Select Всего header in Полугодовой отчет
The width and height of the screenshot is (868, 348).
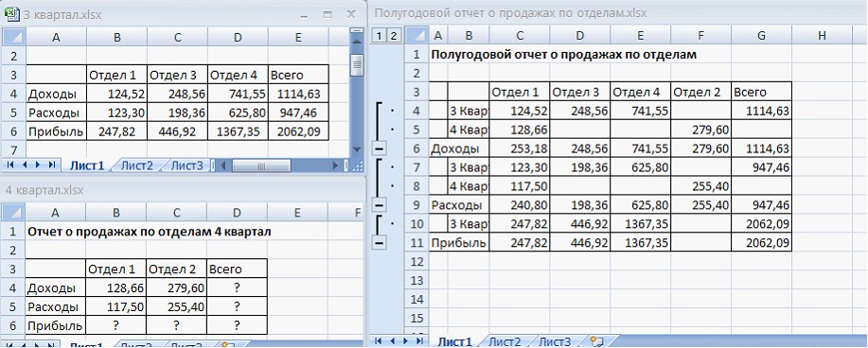tap(761, 92)
